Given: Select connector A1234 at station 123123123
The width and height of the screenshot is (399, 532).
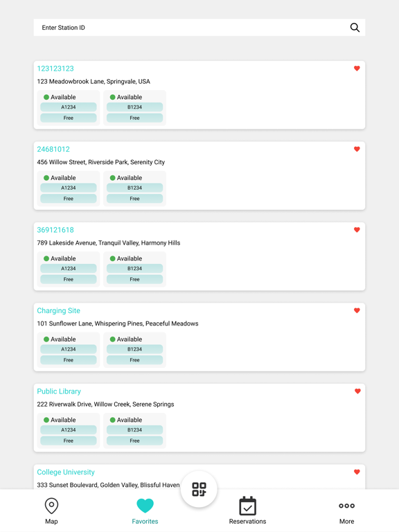Looking at the screenshot, I should [x=68, y=108].
